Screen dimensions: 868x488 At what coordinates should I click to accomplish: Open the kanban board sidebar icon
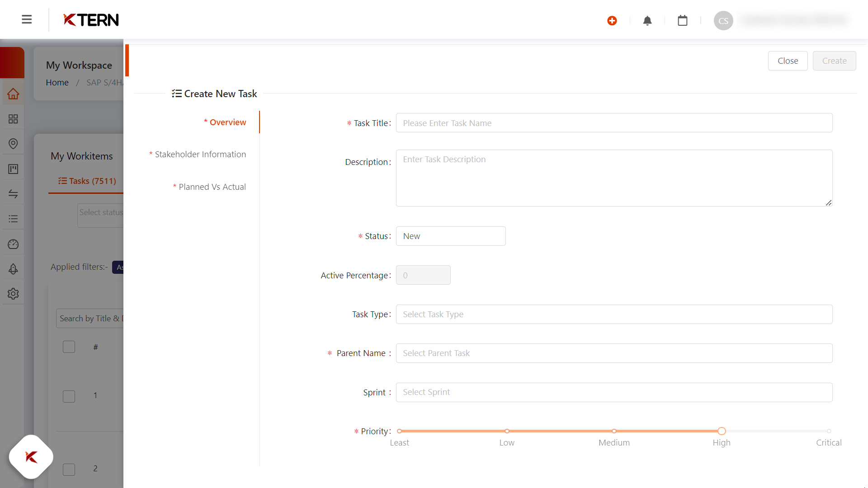pyautogui.click(x=13, y=169)
